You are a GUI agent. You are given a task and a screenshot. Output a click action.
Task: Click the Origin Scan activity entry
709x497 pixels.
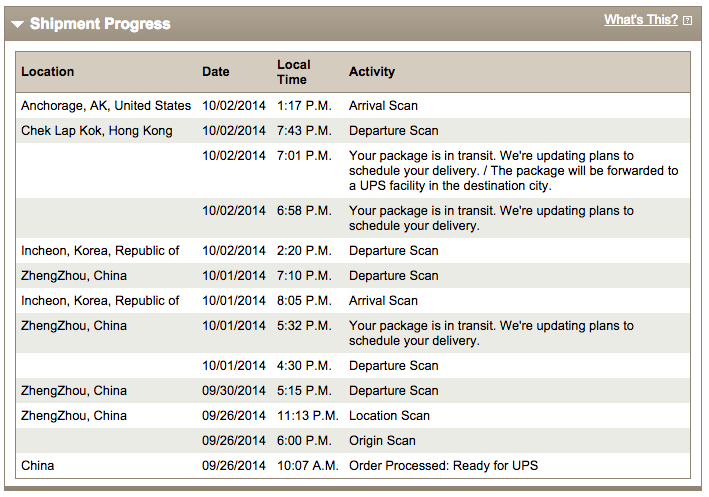click(382, 440)
